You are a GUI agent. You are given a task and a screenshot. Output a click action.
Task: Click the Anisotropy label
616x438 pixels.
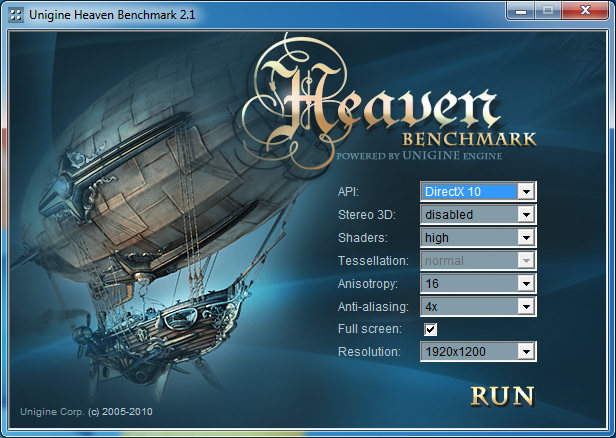coord(368,284)
